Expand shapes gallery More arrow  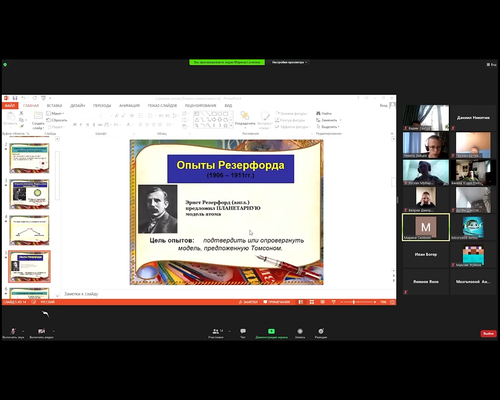(x=231, y=125)
